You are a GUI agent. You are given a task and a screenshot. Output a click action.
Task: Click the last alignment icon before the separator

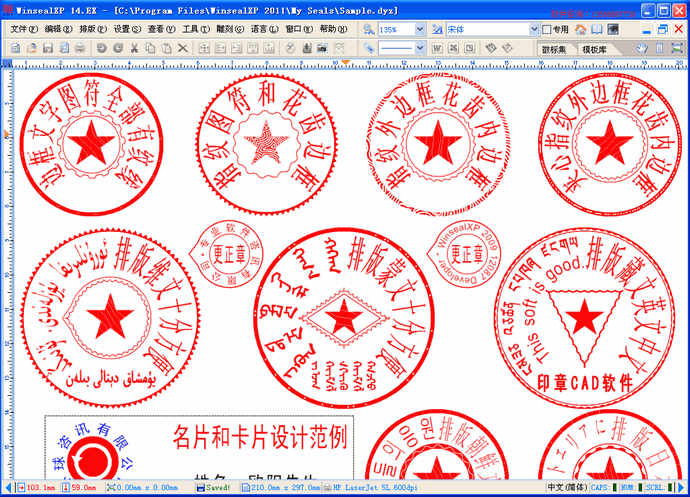pos(269,48)
